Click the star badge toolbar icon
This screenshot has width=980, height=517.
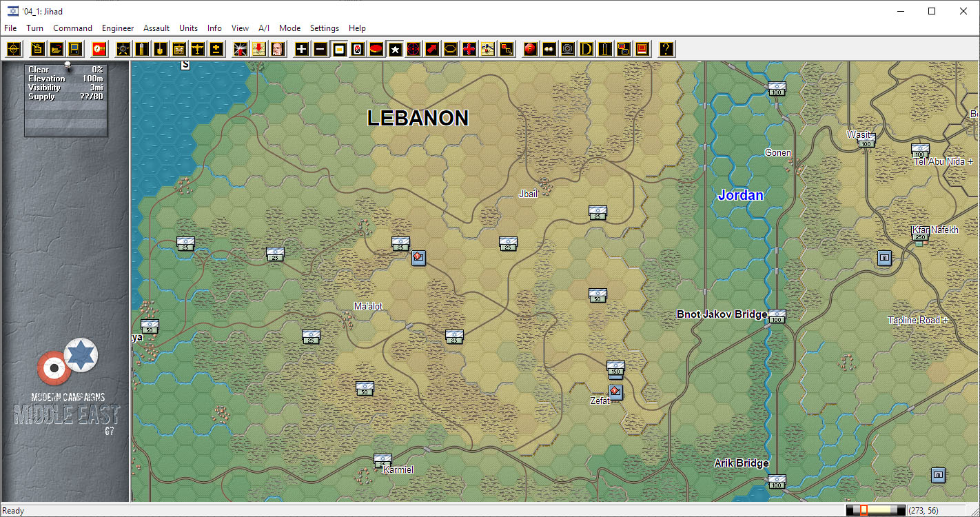tap(123, 49)
